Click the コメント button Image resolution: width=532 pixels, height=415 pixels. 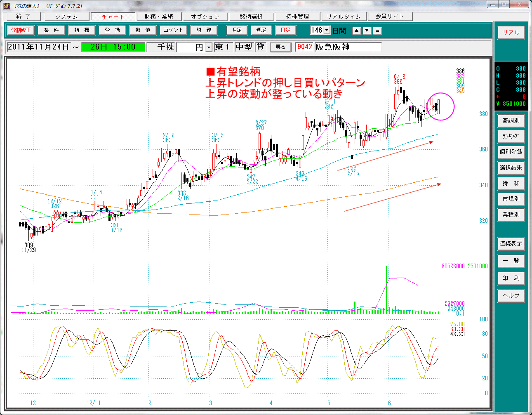coord(173,30)
